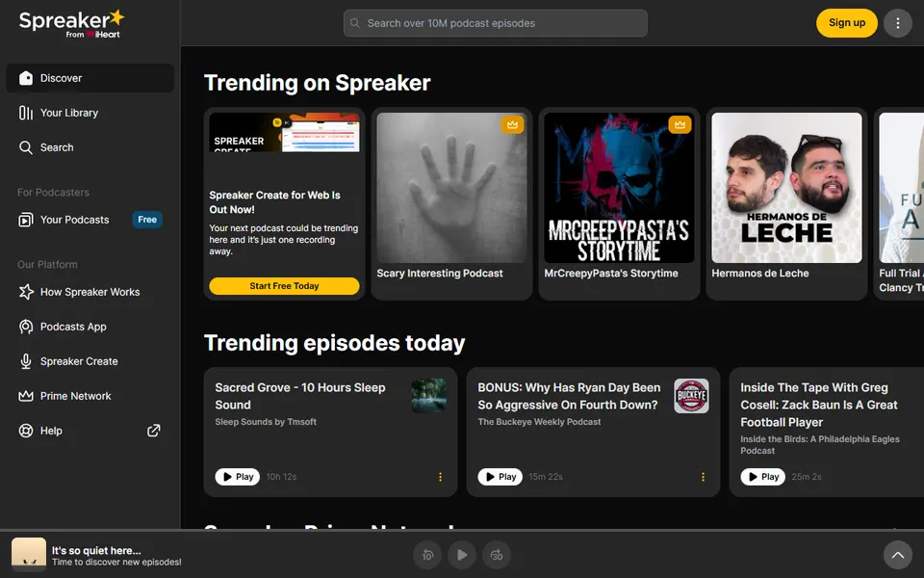Open Scary Interesting Podcast cover
This screenshot has width=924, height=578.
451,188
